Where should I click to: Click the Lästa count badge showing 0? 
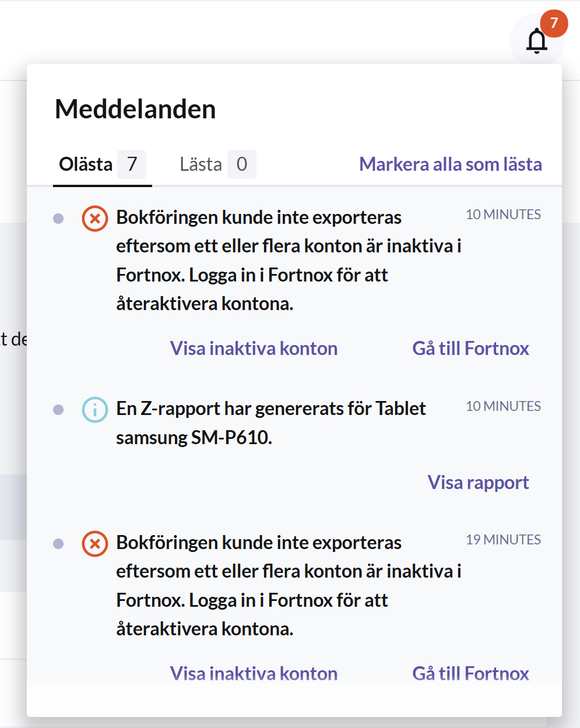tap(242, 164)
